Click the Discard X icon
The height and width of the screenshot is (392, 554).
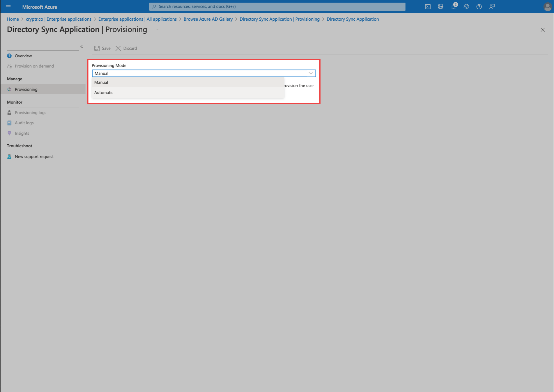pos(118,48)
